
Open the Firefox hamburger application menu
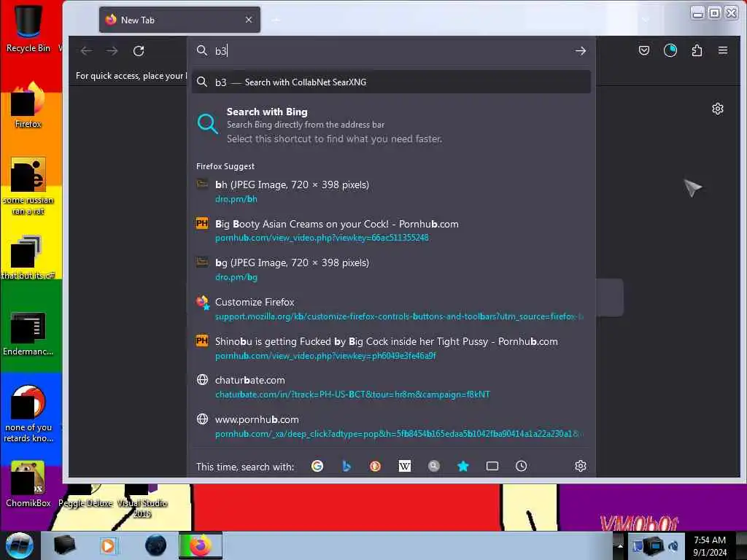pyautogui.click(x=723, y=50)
